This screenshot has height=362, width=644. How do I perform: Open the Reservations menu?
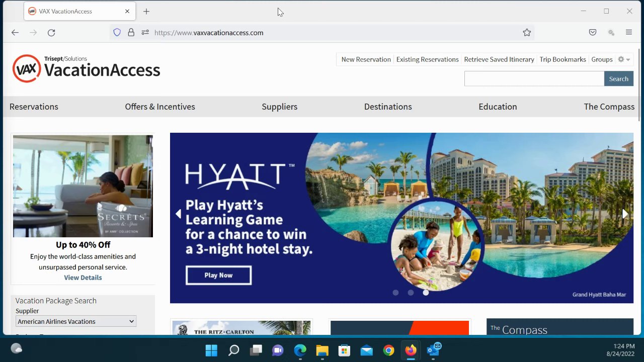click(x=34, y=107)
